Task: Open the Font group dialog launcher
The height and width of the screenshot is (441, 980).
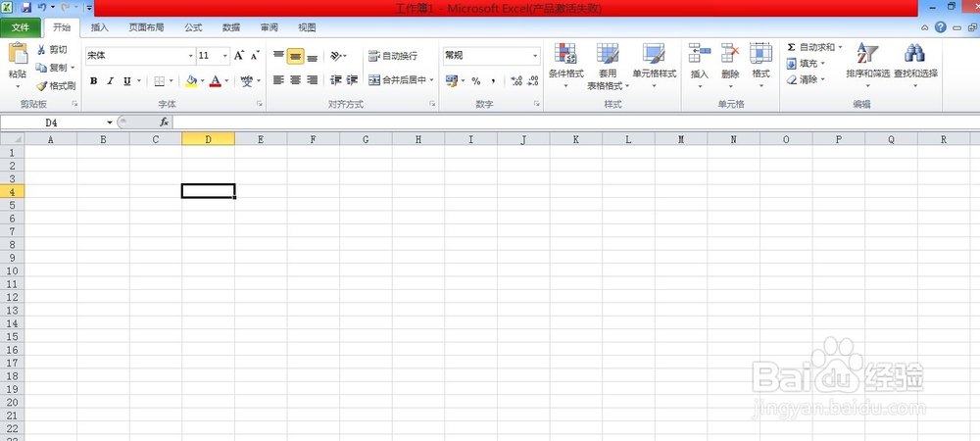Action: [260, 104]
